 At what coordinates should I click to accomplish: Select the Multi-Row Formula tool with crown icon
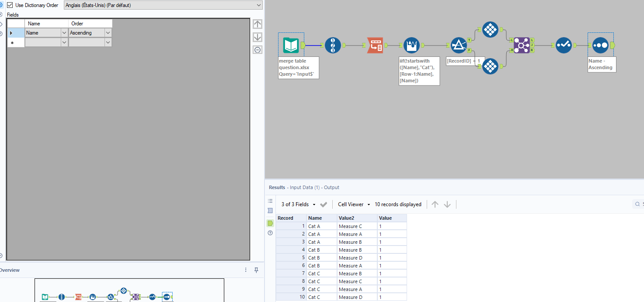(411, 45)
